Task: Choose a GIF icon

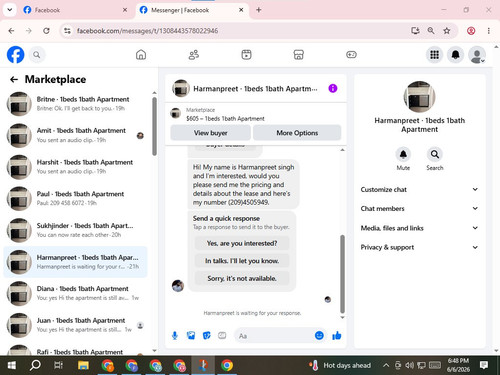Action: point(222,335)
